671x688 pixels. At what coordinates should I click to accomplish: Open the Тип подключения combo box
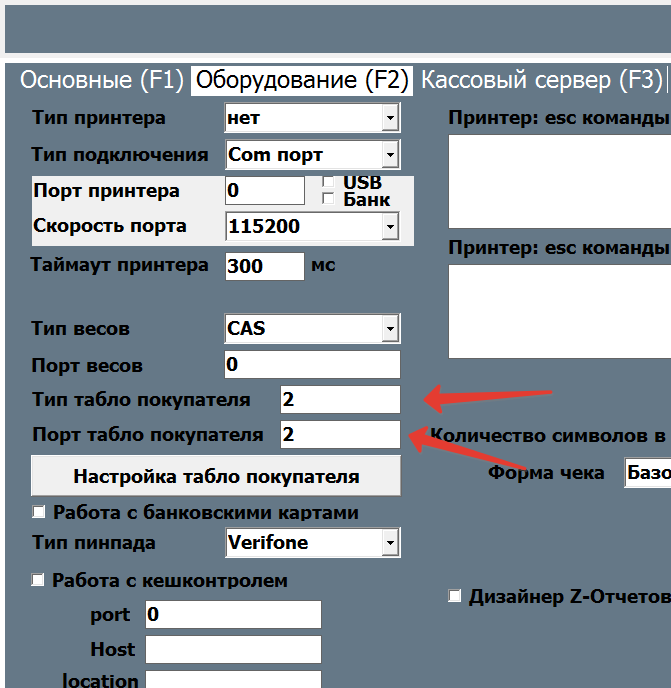[389, 155]
